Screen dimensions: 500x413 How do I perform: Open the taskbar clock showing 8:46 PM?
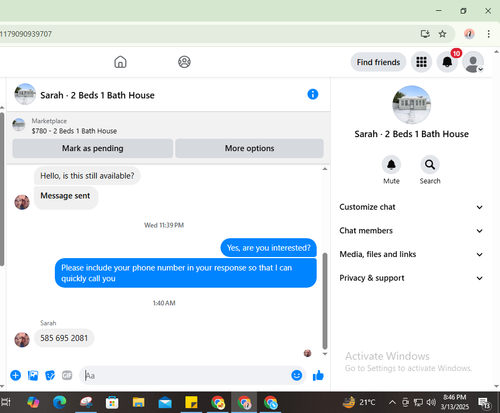[x=455, y=402]
